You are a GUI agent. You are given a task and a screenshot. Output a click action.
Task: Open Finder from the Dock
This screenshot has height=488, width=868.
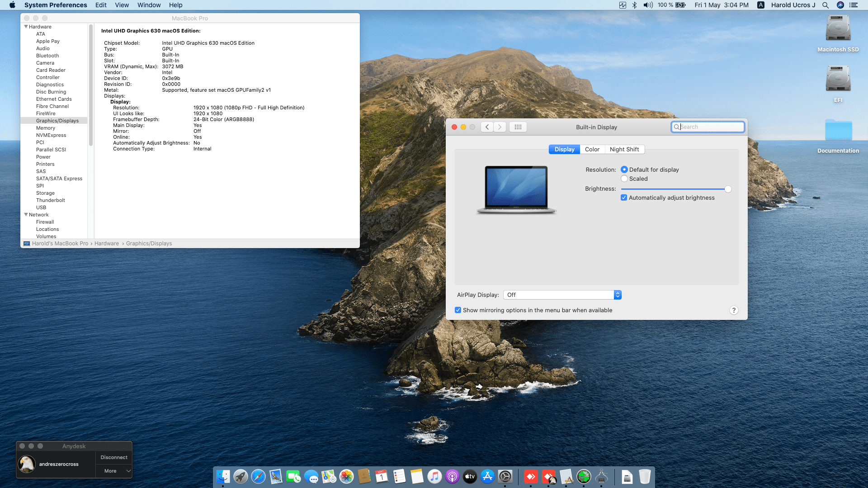[223, 476]
